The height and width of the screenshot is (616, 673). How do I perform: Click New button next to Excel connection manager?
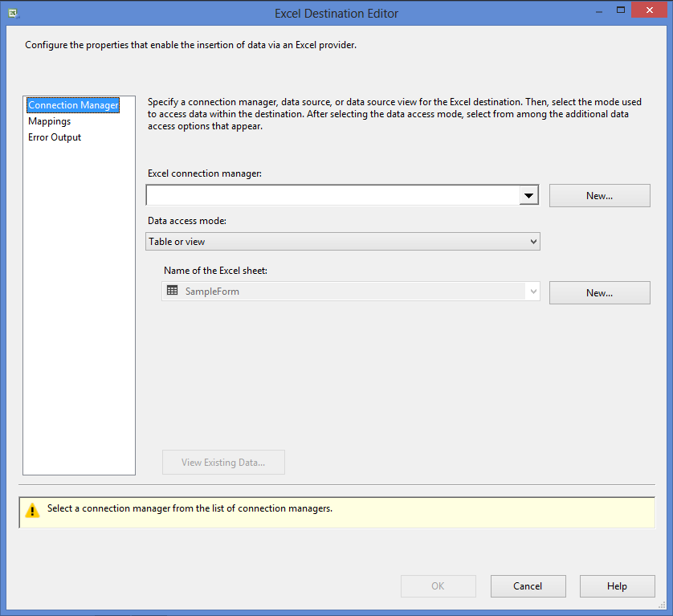pos(600,196)
